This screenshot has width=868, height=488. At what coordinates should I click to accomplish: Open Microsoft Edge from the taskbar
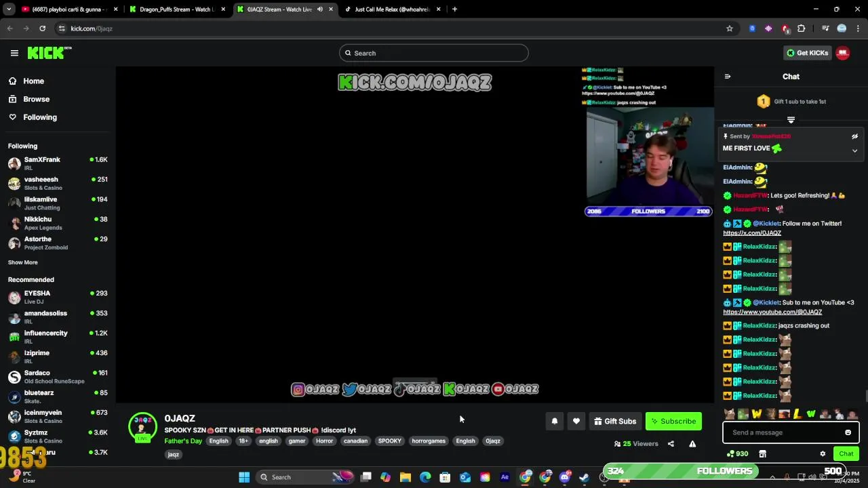[x=425, y=477]
